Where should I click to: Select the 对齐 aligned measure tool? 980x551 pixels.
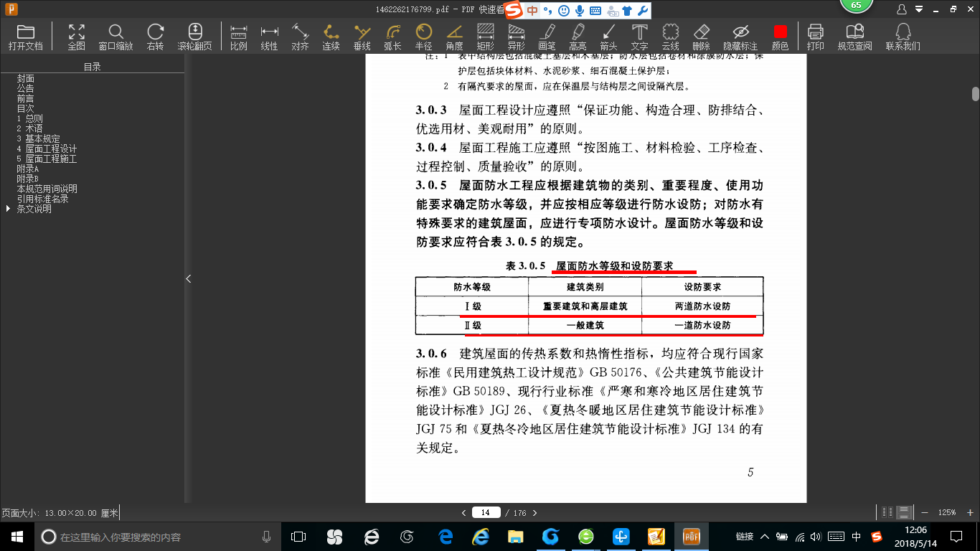(x=300, y=37)
